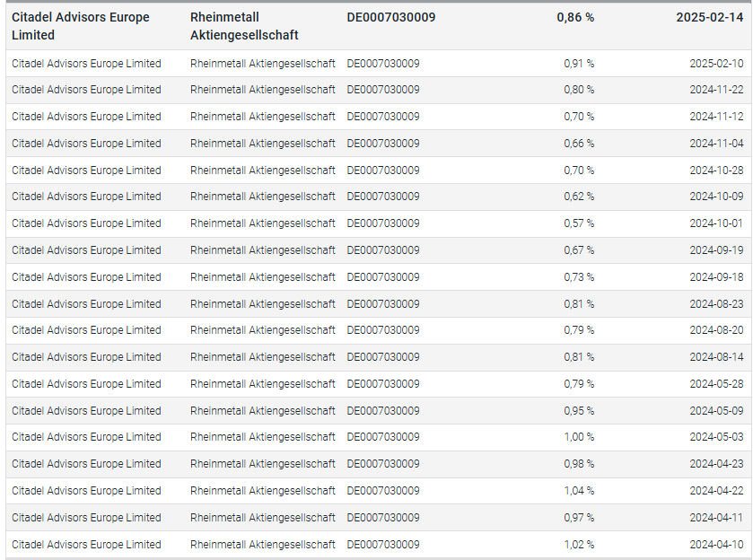Select the bold 0,86 % position value
Image resolution: width=753 pixels, height=560 pixels.
tap(574, 17)
